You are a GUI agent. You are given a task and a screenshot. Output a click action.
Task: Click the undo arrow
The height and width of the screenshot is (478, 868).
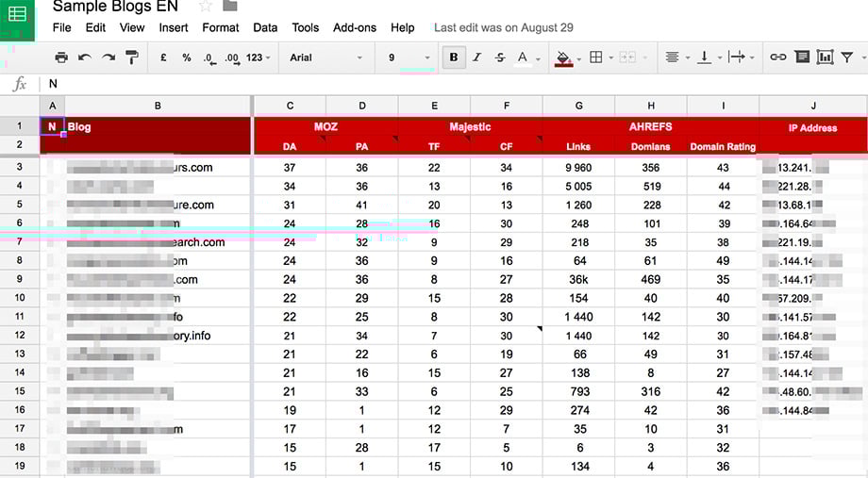85,58
